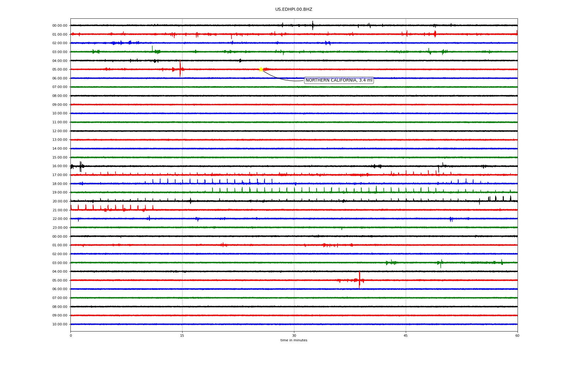This screenshot has width=588, height=368.
Task: Click the x-axis tick label 45
Action: (406, 335)
